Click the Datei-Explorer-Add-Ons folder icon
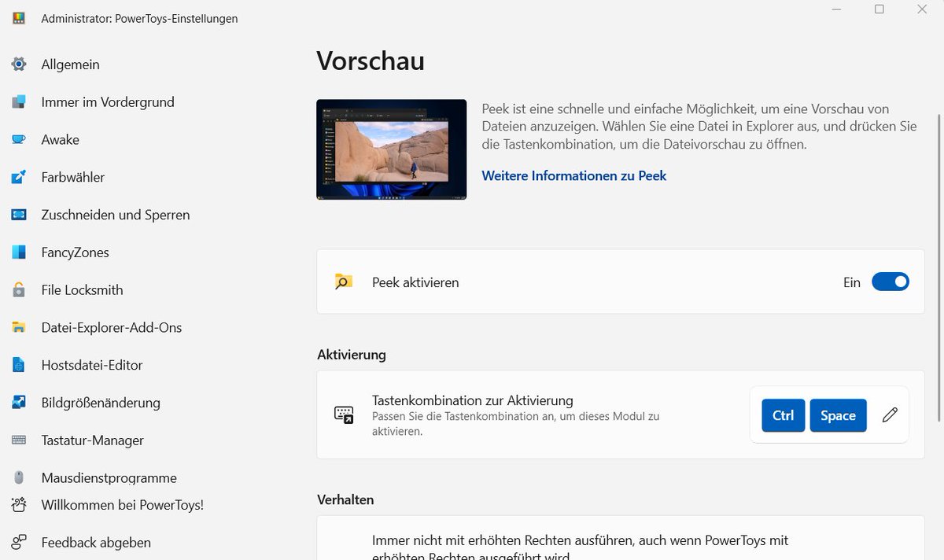Screen dimensions: 944x560 tap(19, 327)
